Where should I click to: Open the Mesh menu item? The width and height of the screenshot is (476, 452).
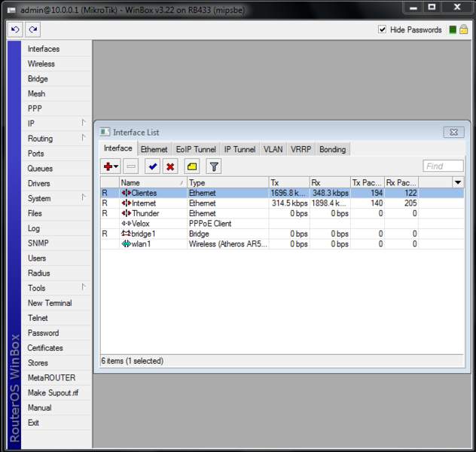[56, 93]
